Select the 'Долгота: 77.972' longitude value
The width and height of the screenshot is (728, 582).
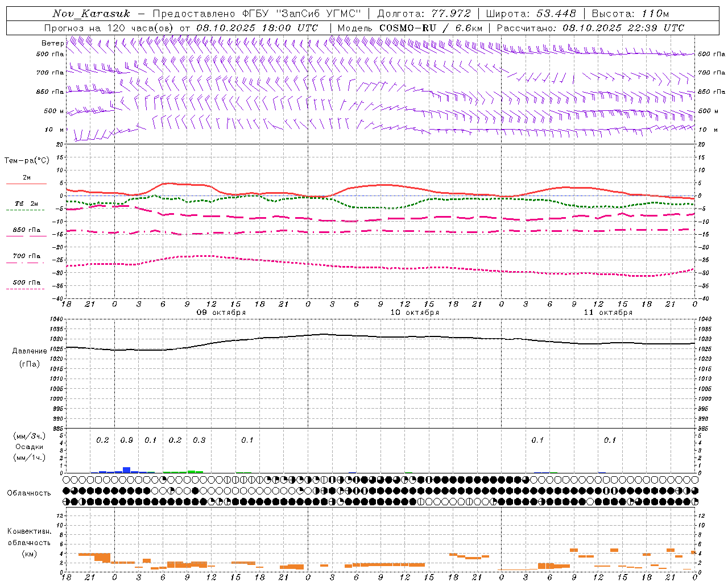[x=424, y=14]
